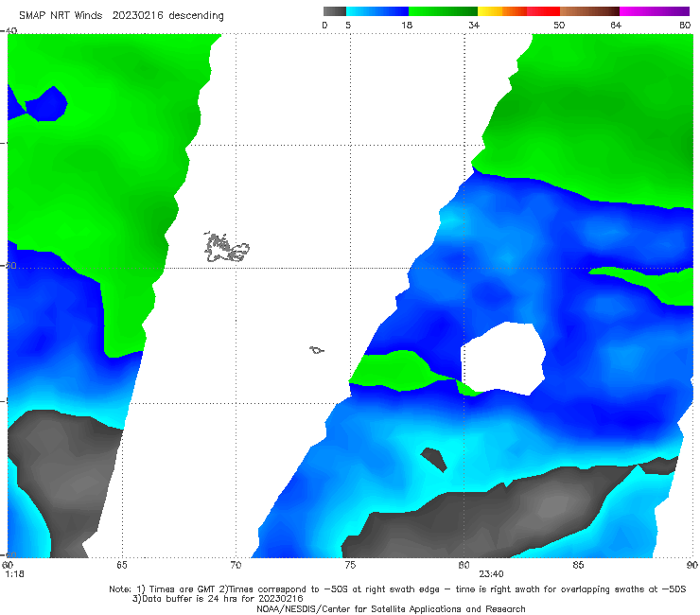700x615 pixels.
Task: Click the red segment of the color bar
Action: (x=543, y=11)
